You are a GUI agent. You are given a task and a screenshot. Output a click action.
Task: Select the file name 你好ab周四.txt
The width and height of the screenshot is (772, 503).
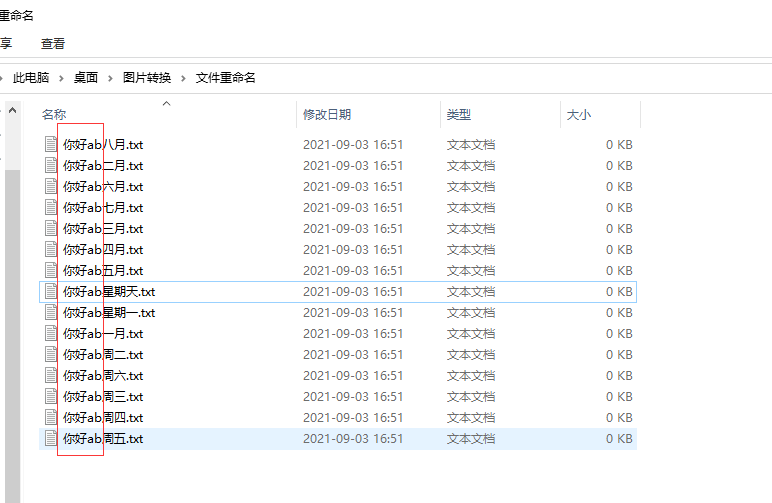click(103, 418)
